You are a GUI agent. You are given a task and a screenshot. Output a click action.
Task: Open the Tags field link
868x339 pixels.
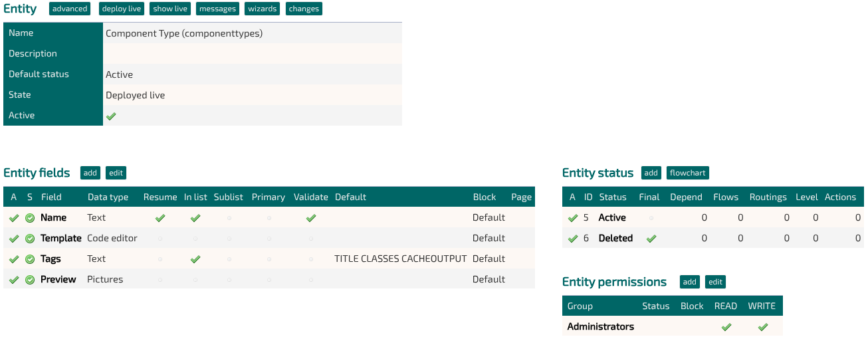51,259
